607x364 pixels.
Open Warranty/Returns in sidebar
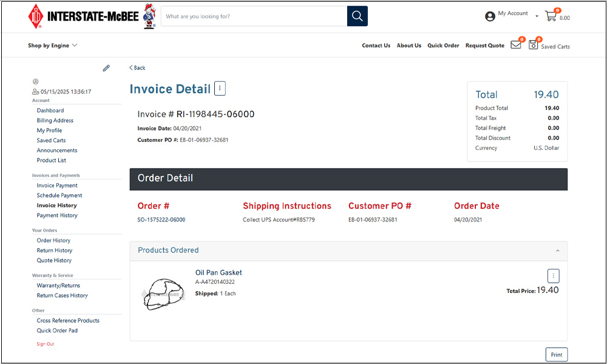point(58,286)
